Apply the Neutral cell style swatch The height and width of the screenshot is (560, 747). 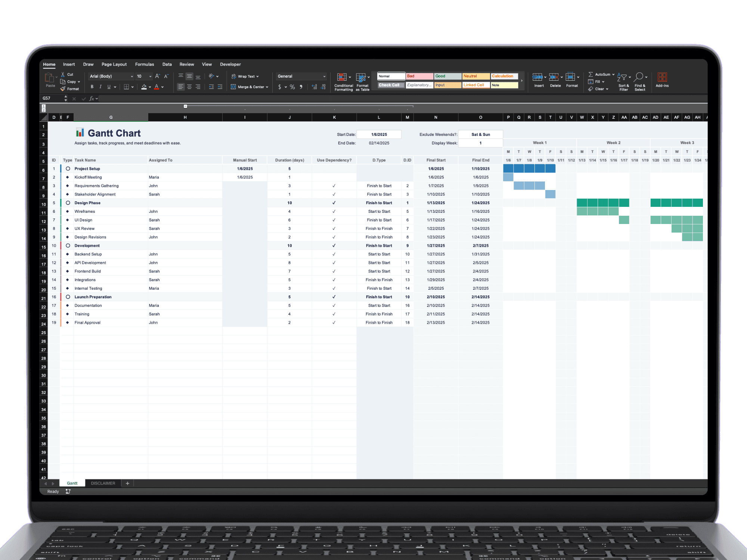click(476, 76)
